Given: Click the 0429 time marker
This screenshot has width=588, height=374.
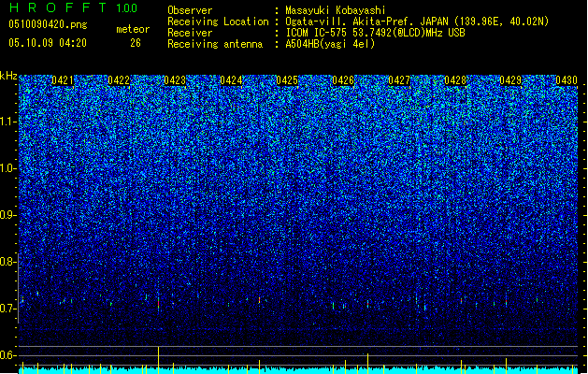Looking at the screenshot, I should click(x=510, y=80).
